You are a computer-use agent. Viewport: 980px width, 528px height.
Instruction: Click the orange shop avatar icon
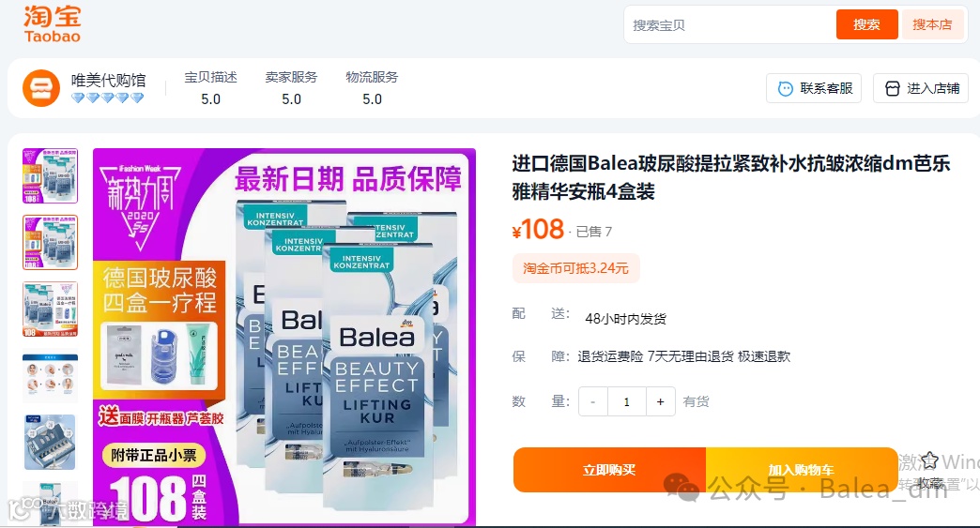[x=41, y=88]
